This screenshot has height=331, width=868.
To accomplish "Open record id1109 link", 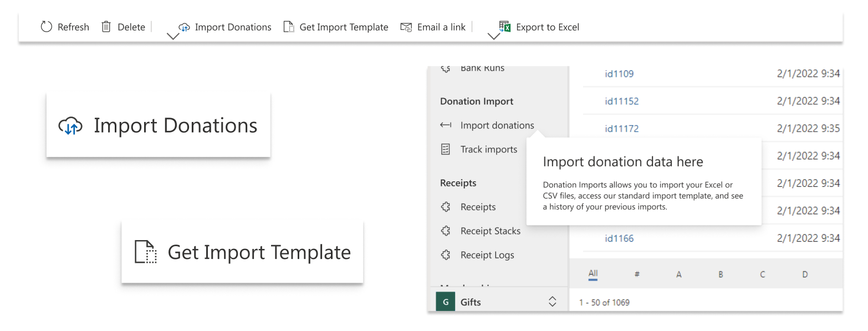I will [x=619, y=74].
